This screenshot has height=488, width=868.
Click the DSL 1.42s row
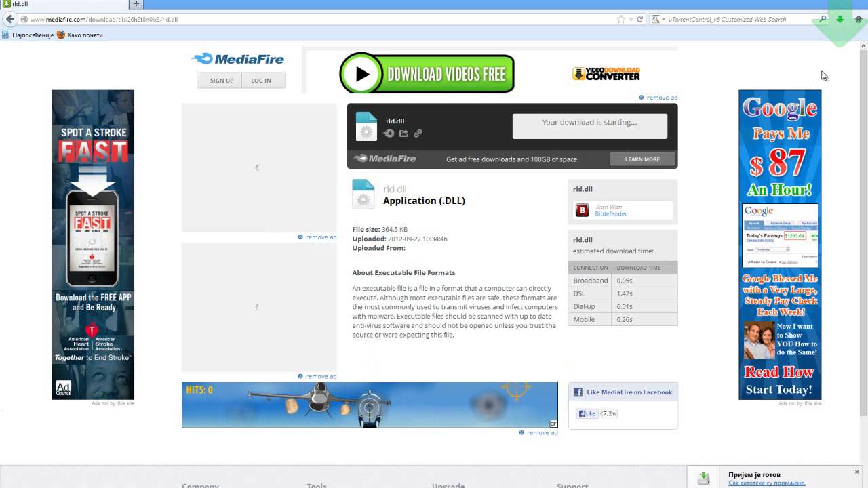[x=623, y=293]
